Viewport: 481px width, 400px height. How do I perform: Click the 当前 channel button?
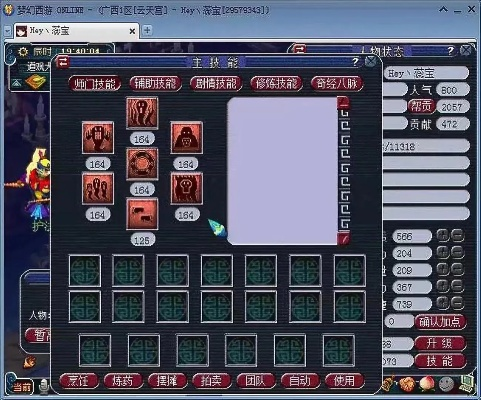click(22, 387)
